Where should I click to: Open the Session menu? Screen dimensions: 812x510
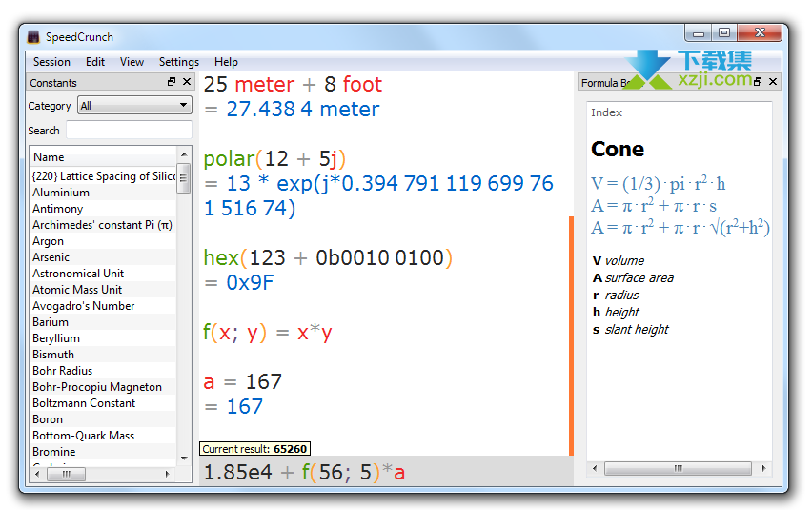click(x=51, y=62)
